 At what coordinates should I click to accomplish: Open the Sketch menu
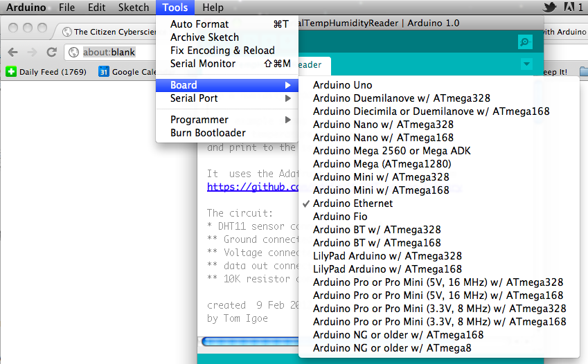click(x=134, y=8)
